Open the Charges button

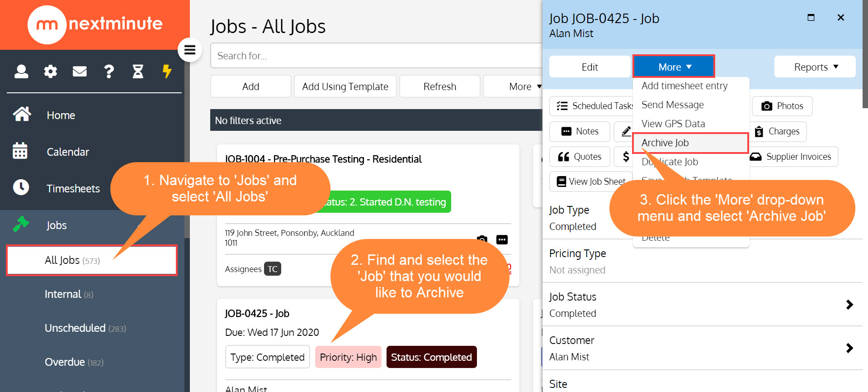pos(778,131)
